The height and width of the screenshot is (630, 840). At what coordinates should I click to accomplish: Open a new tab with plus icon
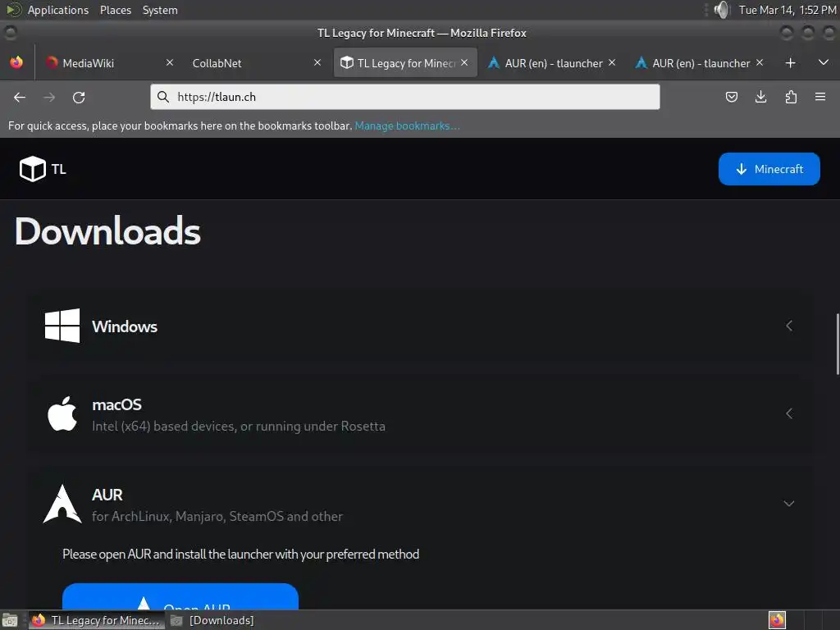(790, 62)
